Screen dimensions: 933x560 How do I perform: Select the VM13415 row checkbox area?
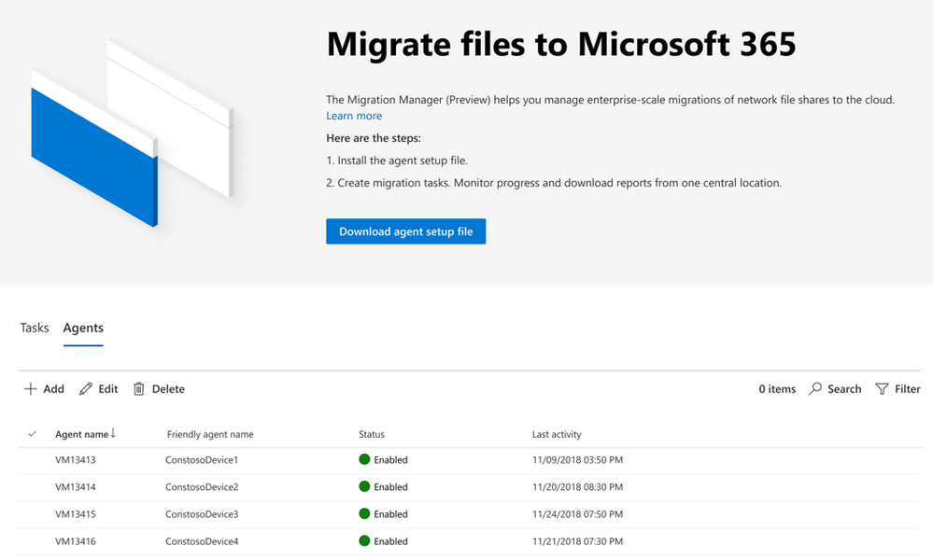(x=33, y=514)
